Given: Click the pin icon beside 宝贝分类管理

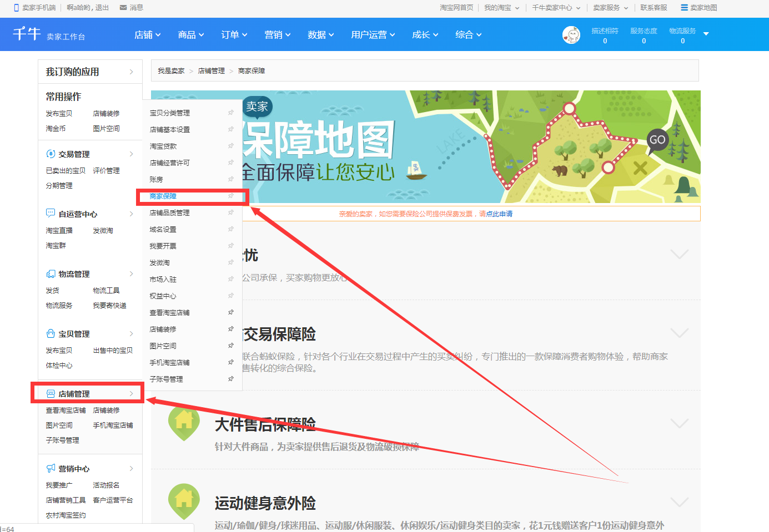Looking at the screenshot, I should (231, 113).
